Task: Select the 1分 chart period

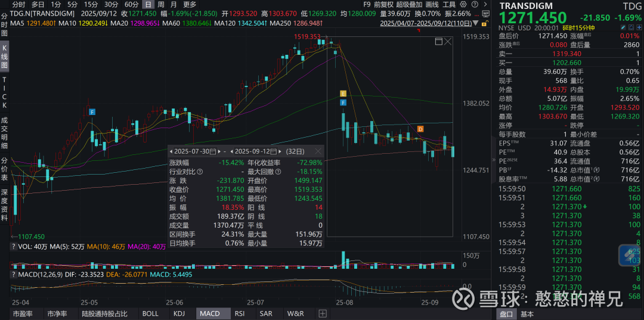Action: [56, 5]
